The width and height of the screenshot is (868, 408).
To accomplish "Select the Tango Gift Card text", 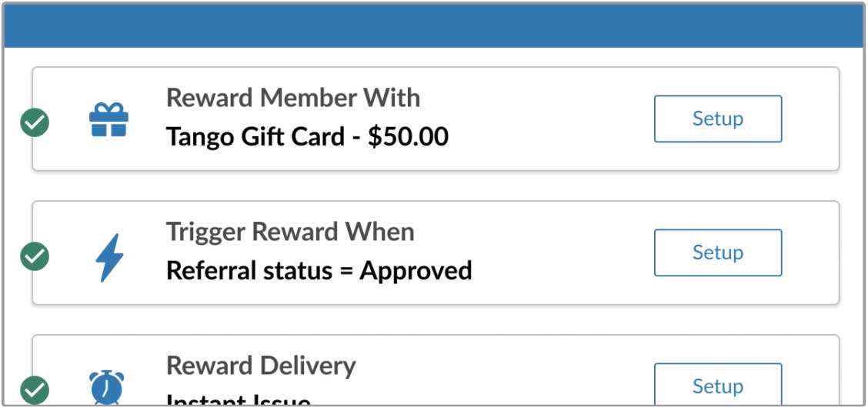I will point(255,136).
